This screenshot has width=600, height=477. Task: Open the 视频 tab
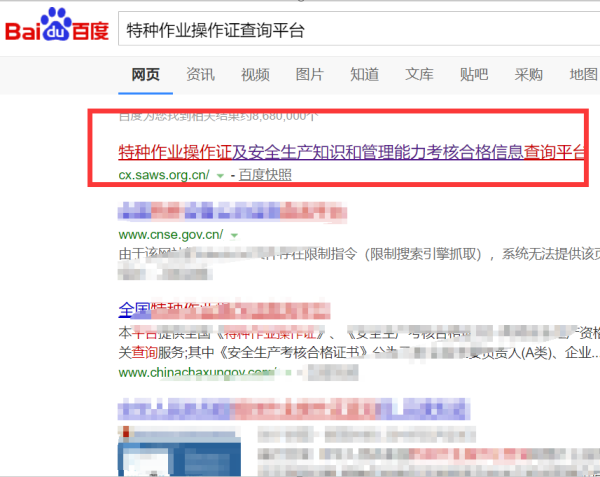coord(255,74)
